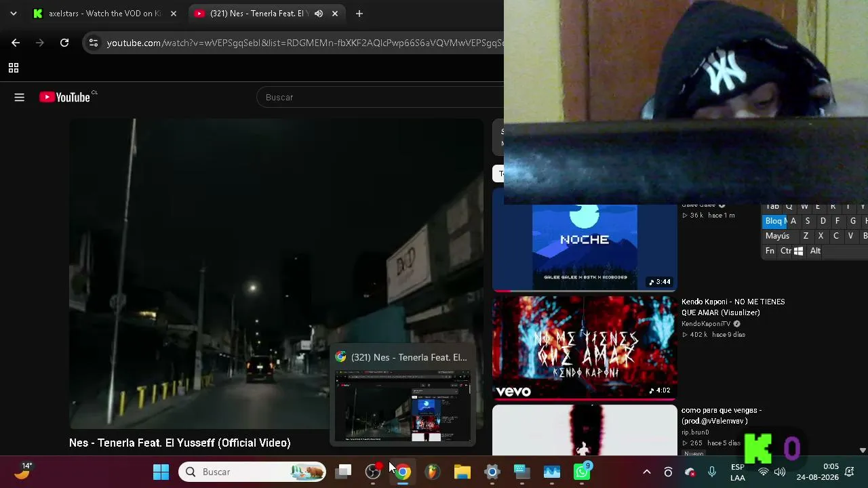This screenshot has height=488, width=868.
Task: View site information for youtube.com
Action: click(94, 43)
